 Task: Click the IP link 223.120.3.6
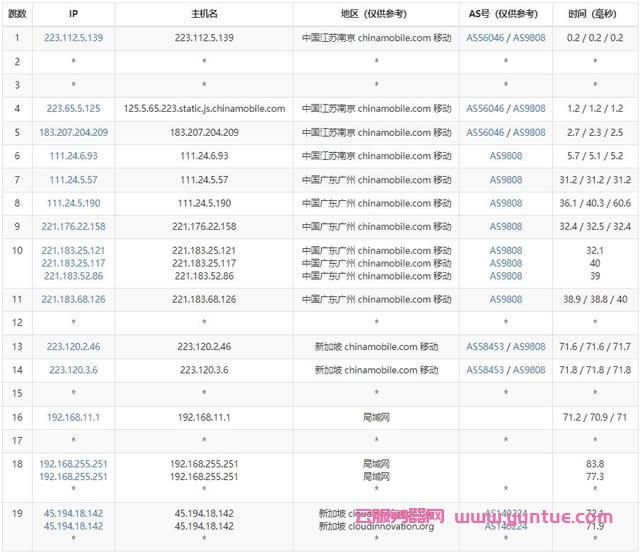[x=74, y=370]
